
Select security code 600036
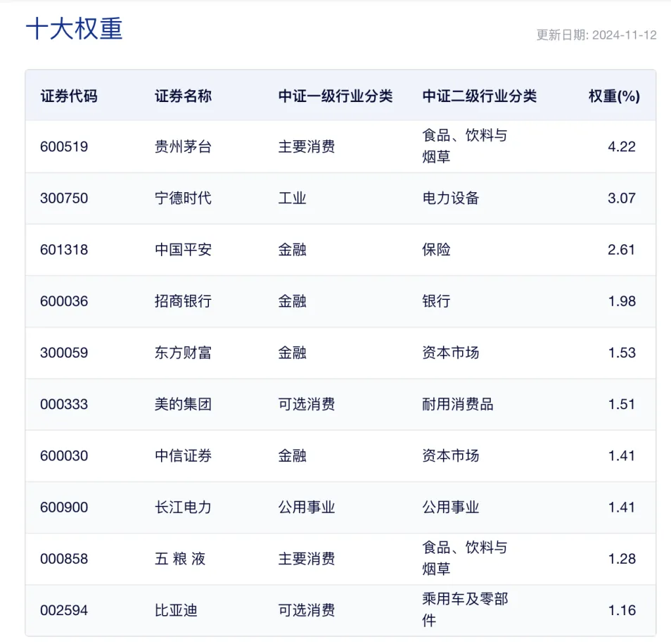point(64,301)
